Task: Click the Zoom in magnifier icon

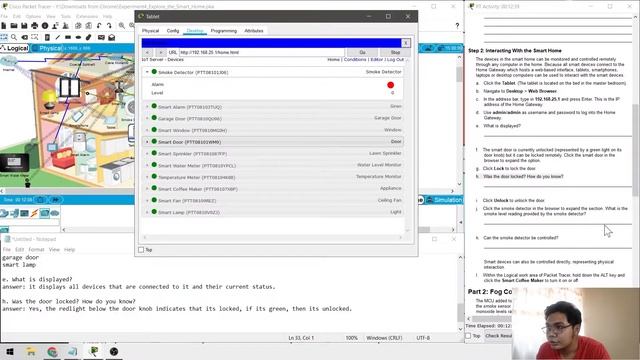Action: pyautogui.click(x=122, y=26)
